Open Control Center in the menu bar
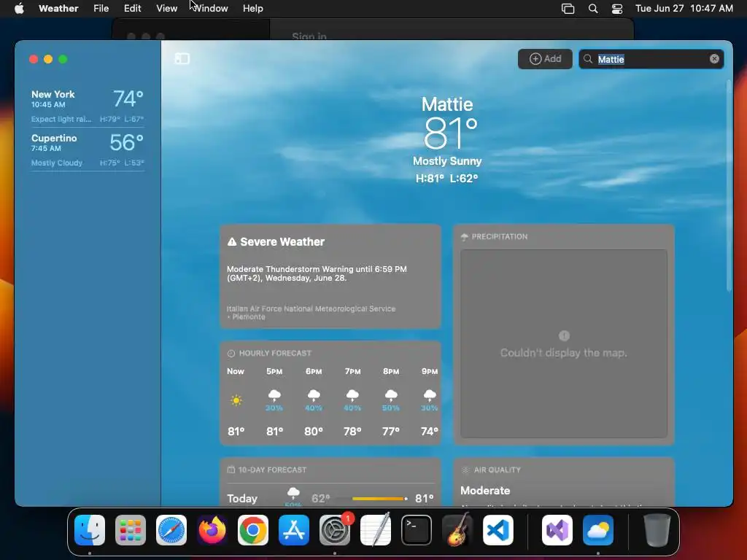This screenshot has width=747, height=560. pos(617,9)
